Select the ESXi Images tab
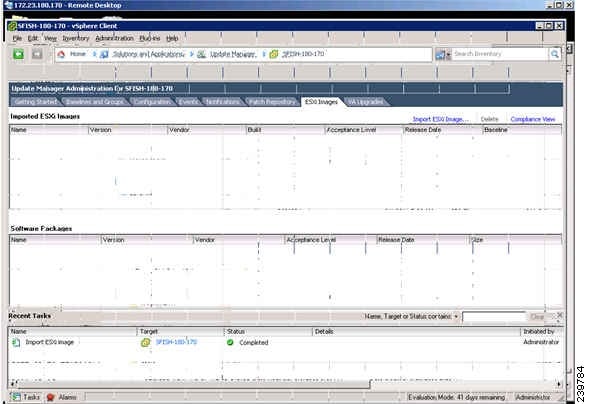Viewport: 600px width, 404px height. click(x=321, y=102)
